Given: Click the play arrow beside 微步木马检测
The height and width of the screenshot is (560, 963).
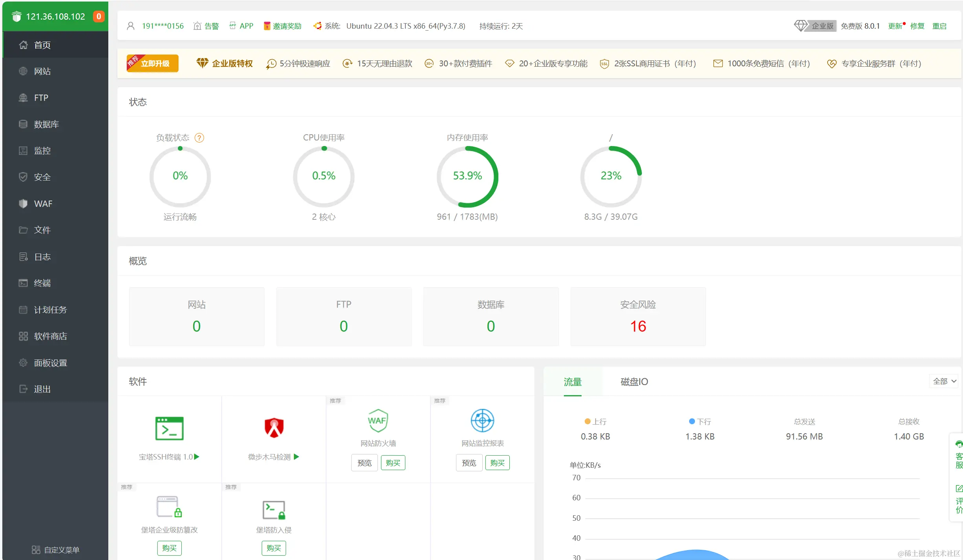Looking at the screenshot, I should click(x=297, y=456).
